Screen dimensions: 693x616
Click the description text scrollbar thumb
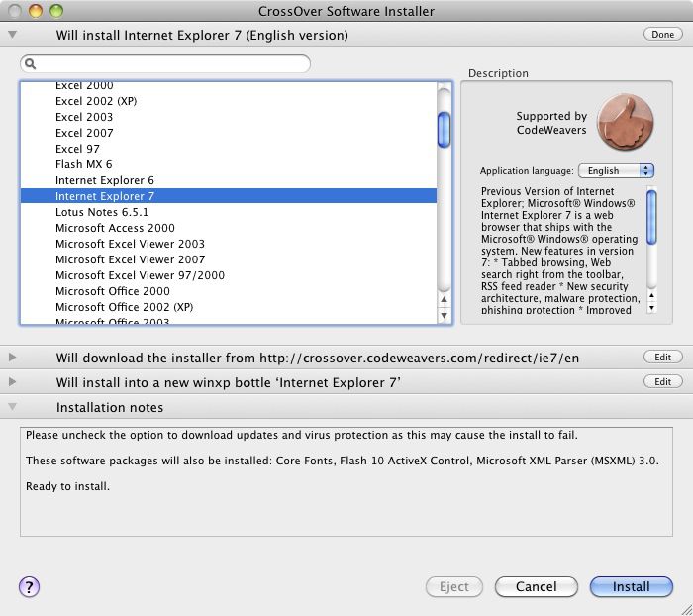(651, 216)
